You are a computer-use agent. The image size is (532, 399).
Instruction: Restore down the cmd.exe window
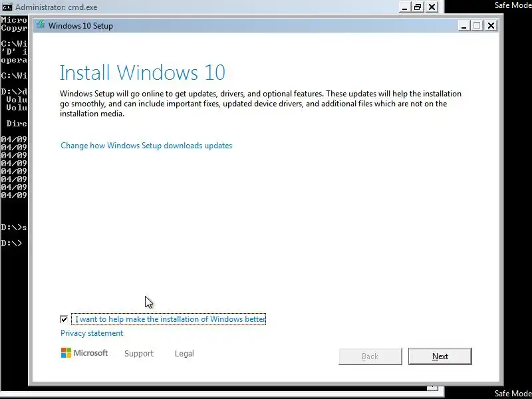[418, 7]
